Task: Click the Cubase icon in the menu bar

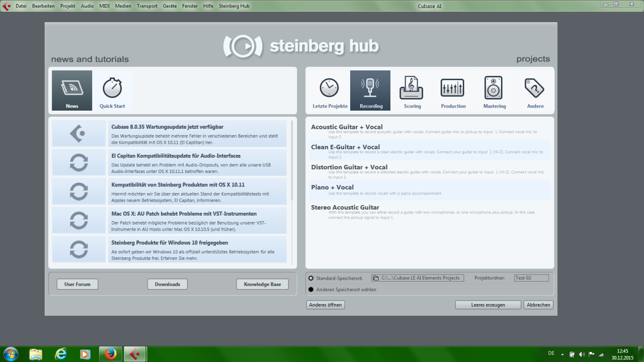Action: click(7, 6)
